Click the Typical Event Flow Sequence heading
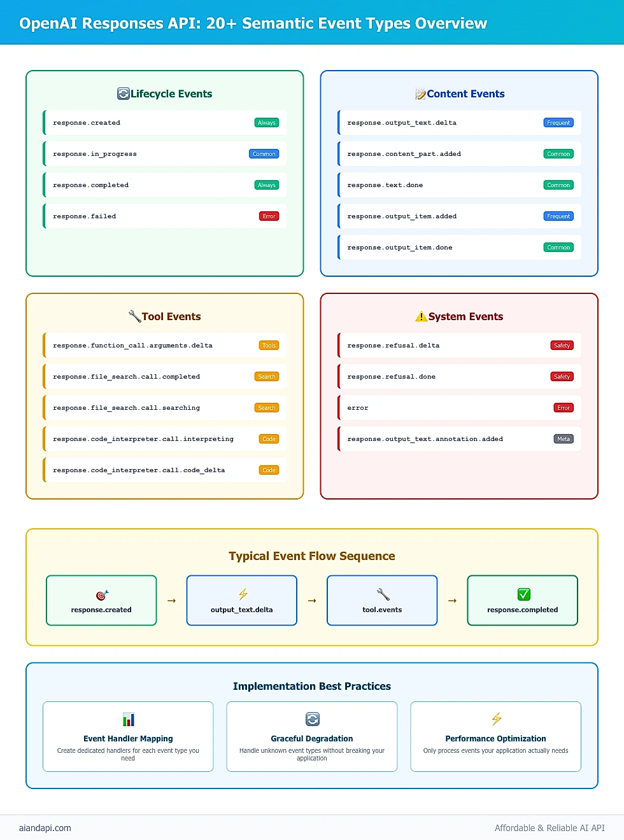 tap(312, 556)
